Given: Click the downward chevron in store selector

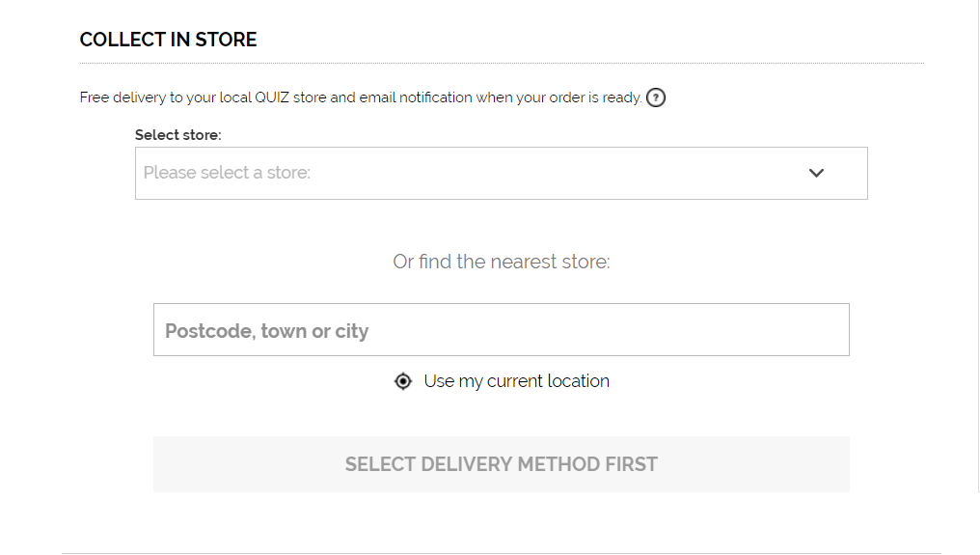Looking at the screenshot, I should (x=816, y=174).
